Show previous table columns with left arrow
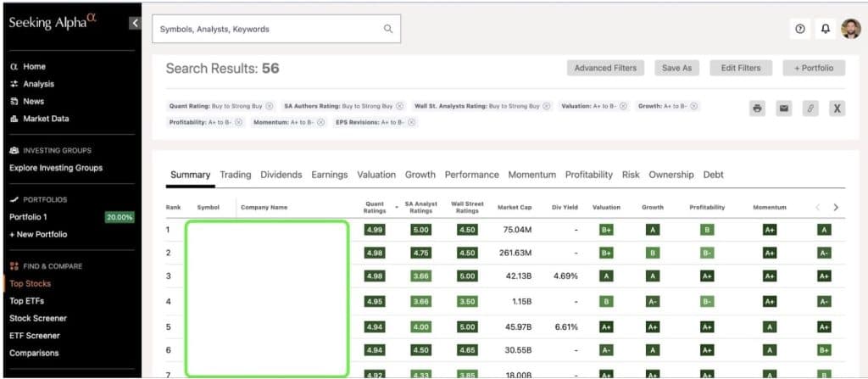Image resolution: width=868 pixels, height=379 pixels. point(818,207)
